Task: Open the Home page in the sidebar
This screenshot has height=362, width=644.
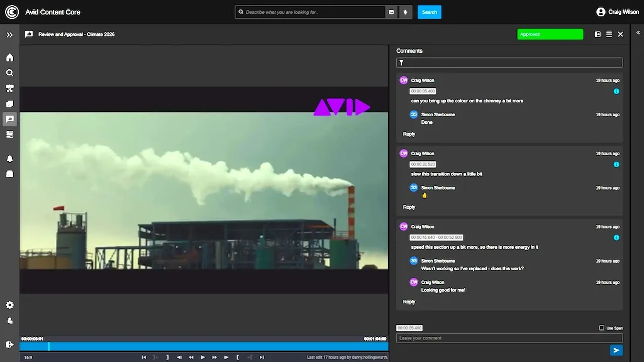Action: click(x=9, y=58)
